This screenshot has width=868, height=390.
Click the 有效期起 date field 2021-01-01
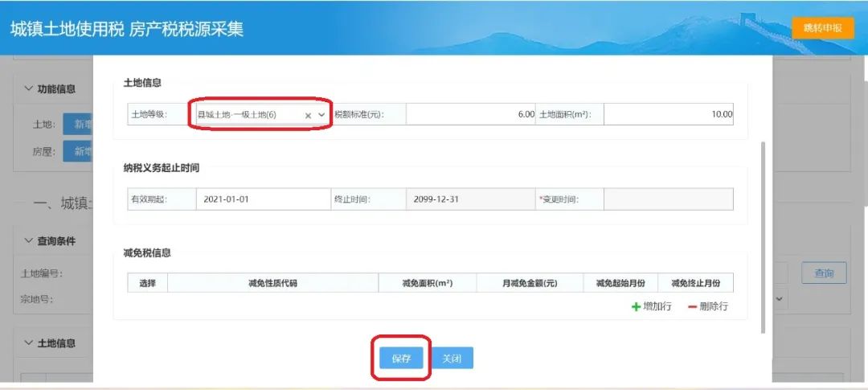[x=264, y=199]
